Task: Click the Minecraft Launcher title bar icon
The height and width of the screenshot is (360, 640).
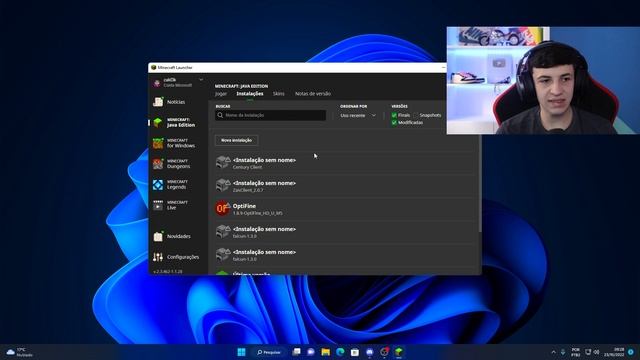Action: [x=153, y=67]
